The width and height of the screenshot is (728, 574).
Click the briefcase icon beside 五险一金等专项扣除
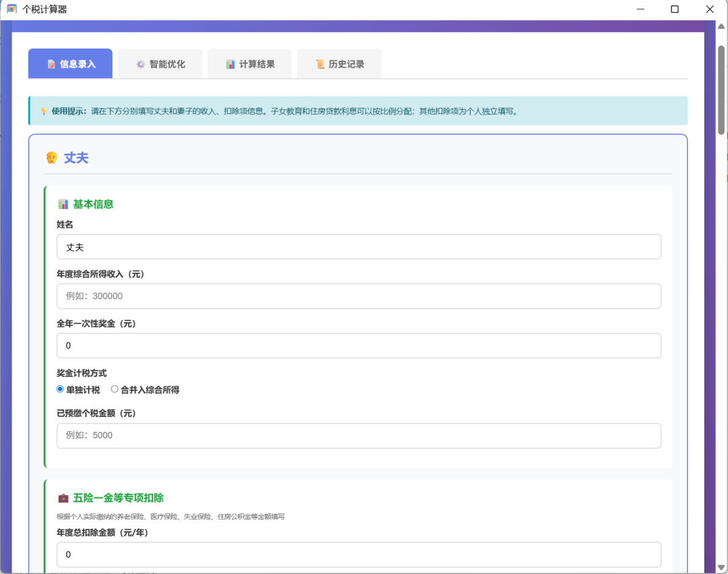[63, 498]
